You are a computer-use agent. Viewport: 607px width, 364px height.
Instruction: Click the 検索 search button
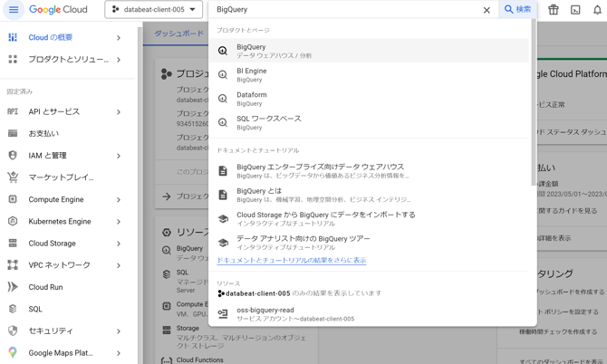tap(517, 9)
